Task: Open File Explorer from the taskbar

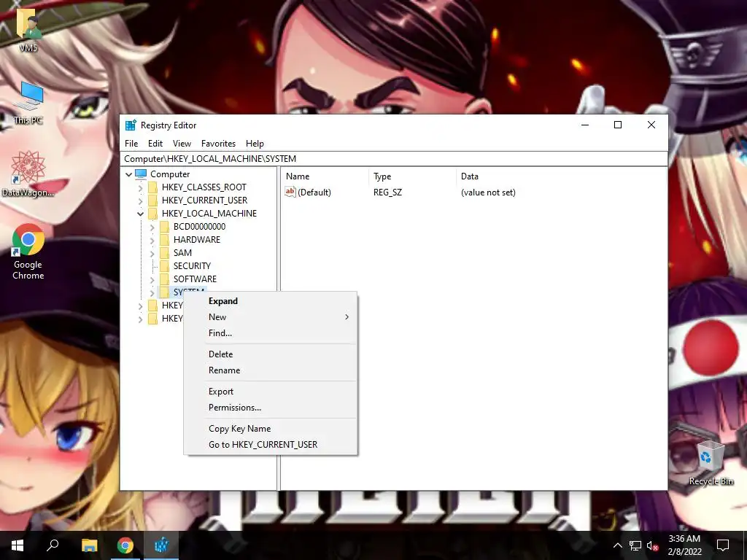Action: coord(89,545)
